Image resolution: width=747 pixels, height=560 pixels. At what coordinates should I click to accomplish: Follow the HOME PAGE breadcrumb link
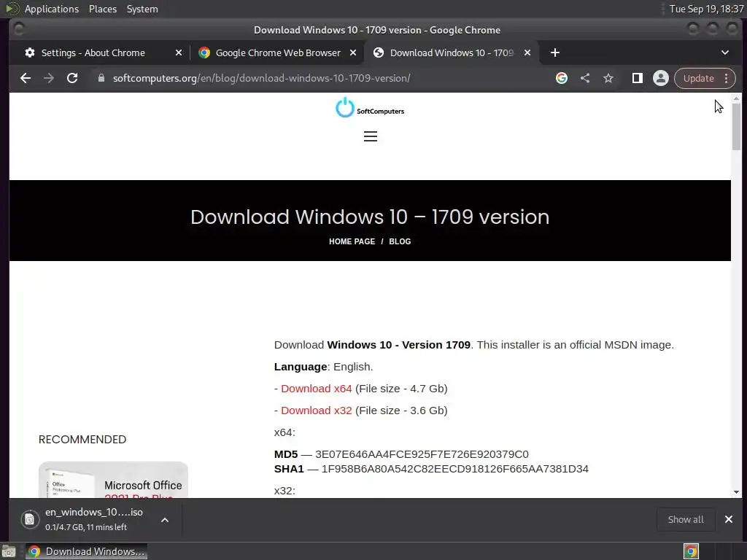[352, 241]
